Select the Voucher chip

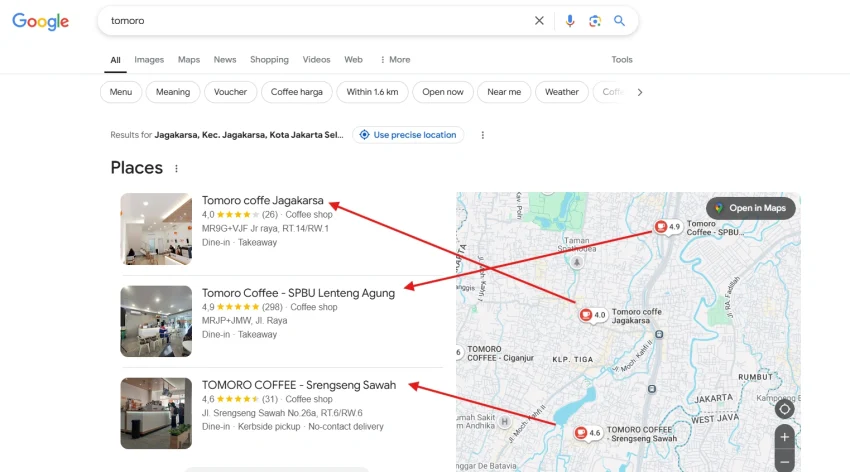230,92
